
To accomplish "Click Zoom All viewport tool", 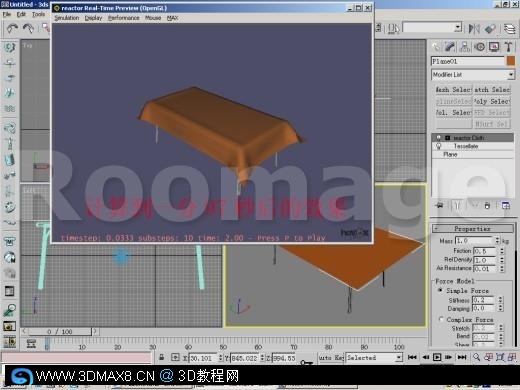I will 488,357.
